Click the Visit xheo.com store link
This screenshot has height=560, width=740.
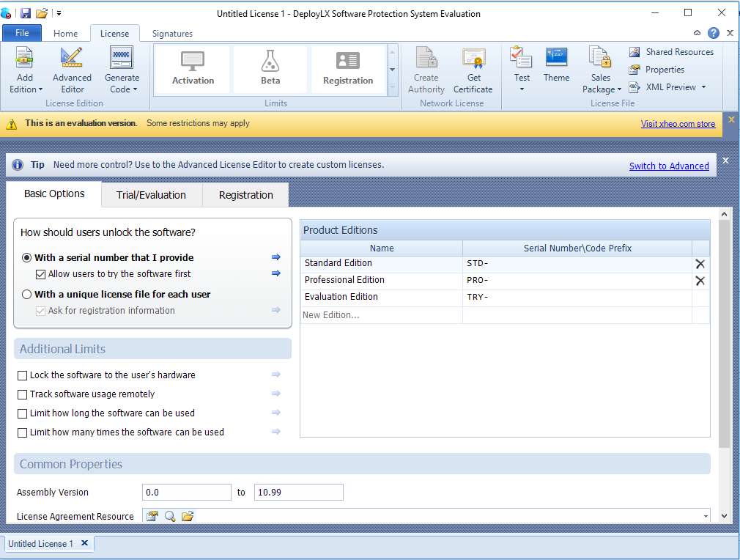[678, 124]
